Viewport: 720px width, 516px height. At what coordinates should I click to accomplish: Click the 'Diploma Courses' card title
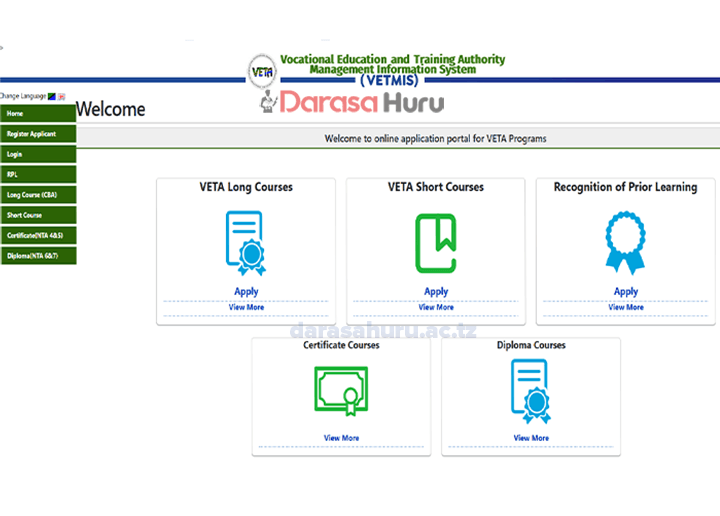tap(531, 345)
